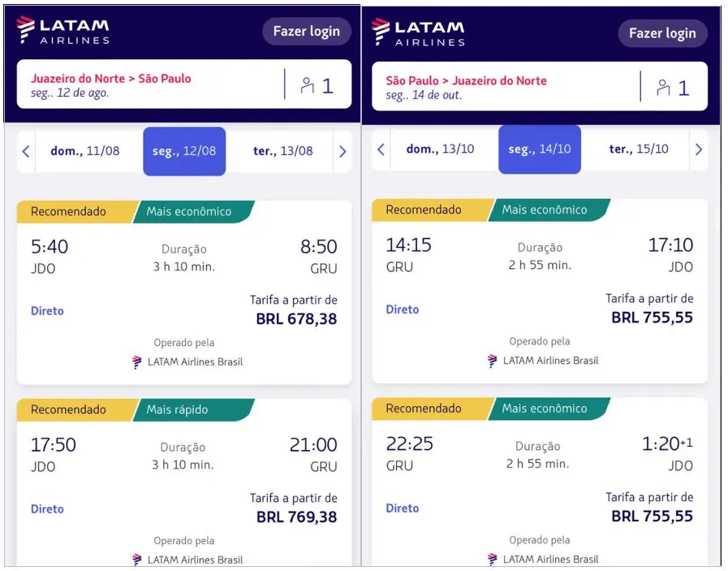Go to next dates after ter. 15/10
Viewport: 728px width, 571px height.
698,149
